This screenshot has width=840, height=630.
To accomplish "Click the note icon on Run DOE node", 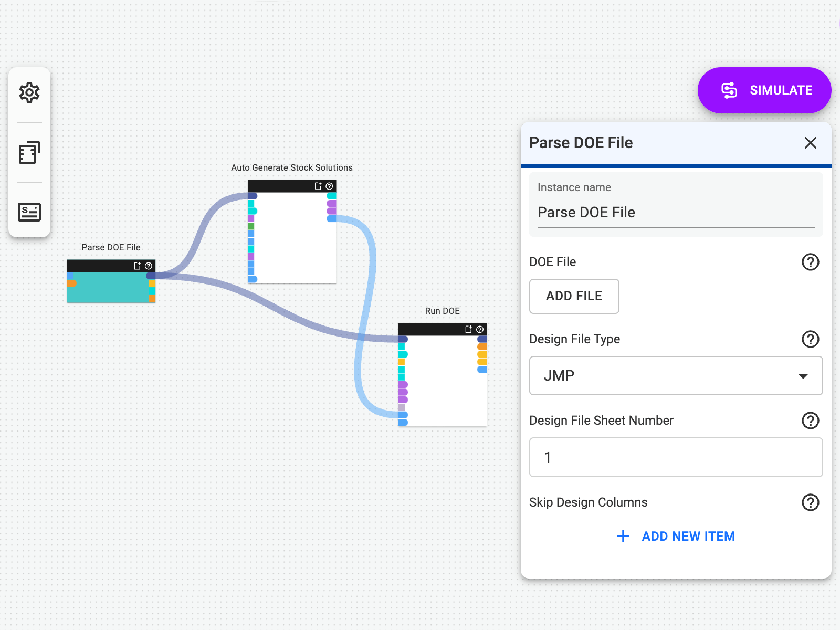I will (469, 330).
